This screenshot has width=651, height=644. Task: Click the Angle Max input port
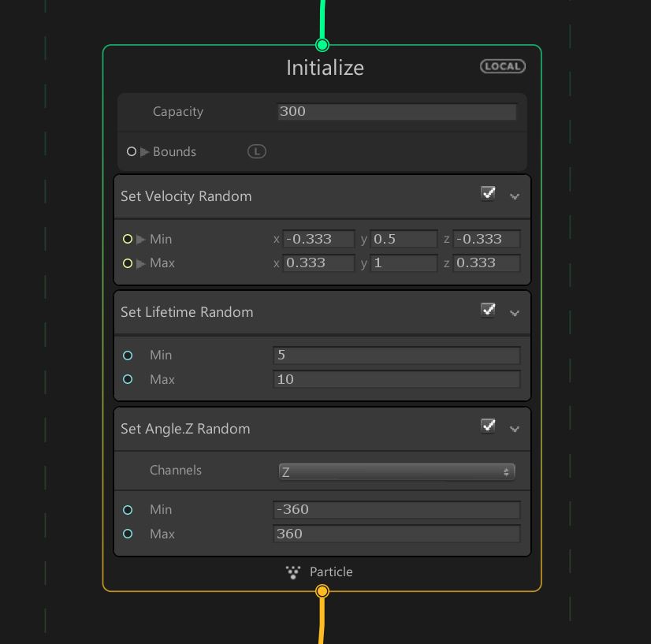[128, 534]
